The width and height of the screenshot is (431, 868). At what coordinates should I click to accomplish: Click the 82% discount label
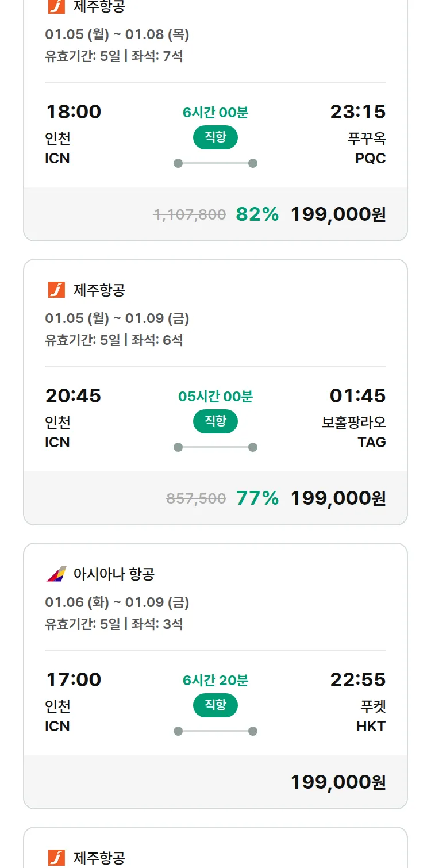pyautogui.click(x=257, y=214)
